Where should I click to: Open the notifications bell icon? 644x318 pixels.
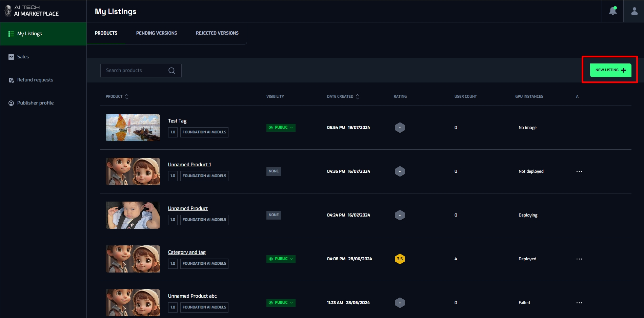[x=612, y=11]
